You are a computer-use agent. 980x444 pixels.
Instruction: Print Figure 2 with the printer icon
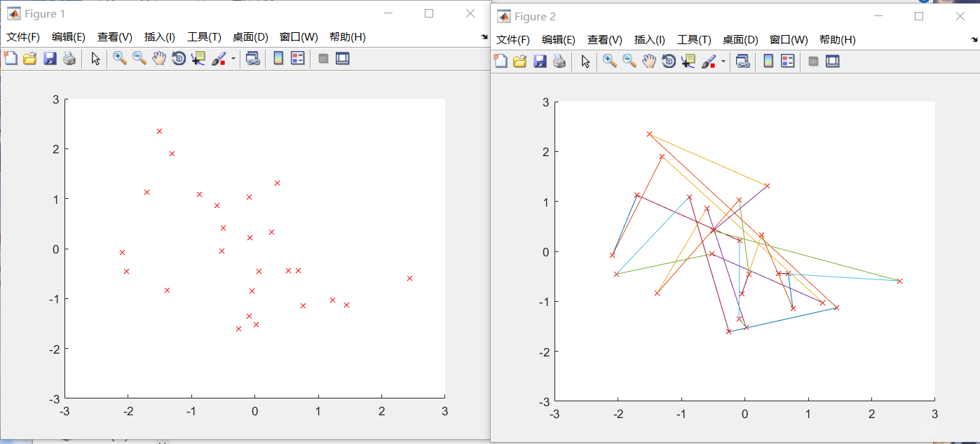pyautogui.click(x=559, y=62)
